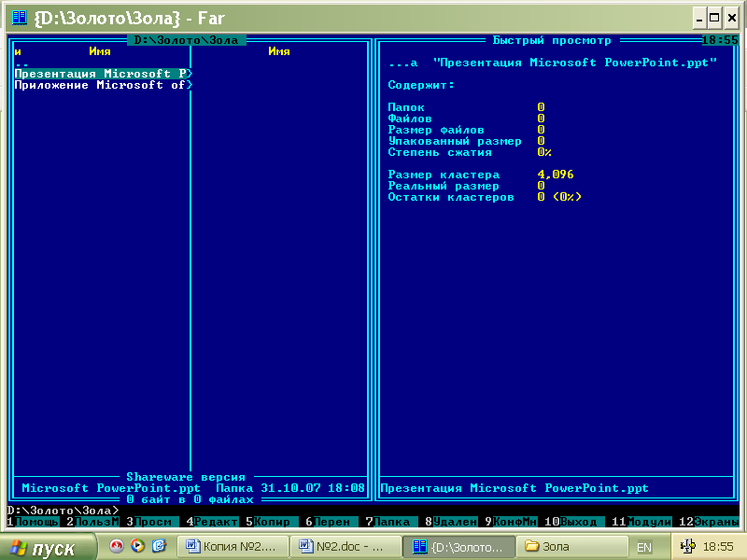Click the safely remove hardware tray icon
Image resolution: width=747 pixels, height=560 pixels.
[687, 546]
